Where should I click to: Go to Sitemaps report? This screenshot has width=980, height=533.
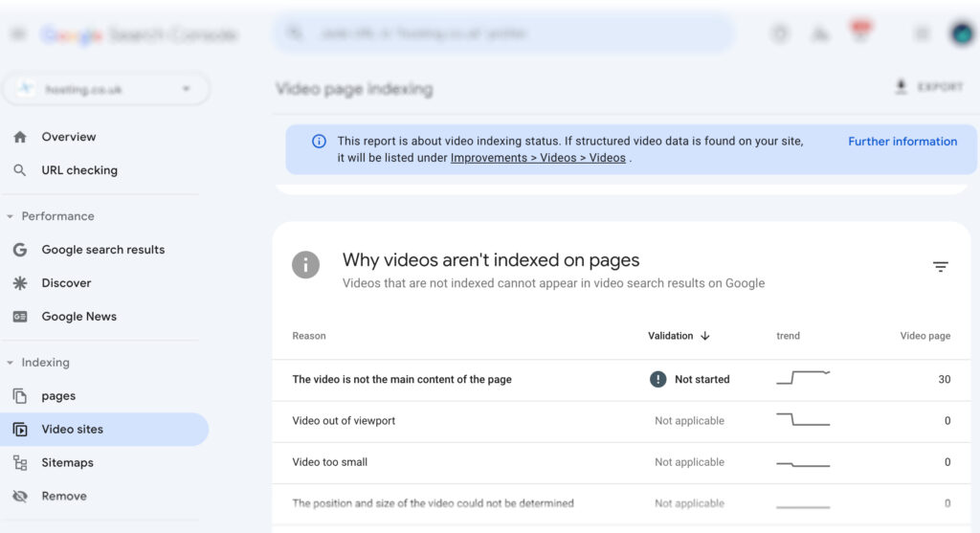coord(67,463)
